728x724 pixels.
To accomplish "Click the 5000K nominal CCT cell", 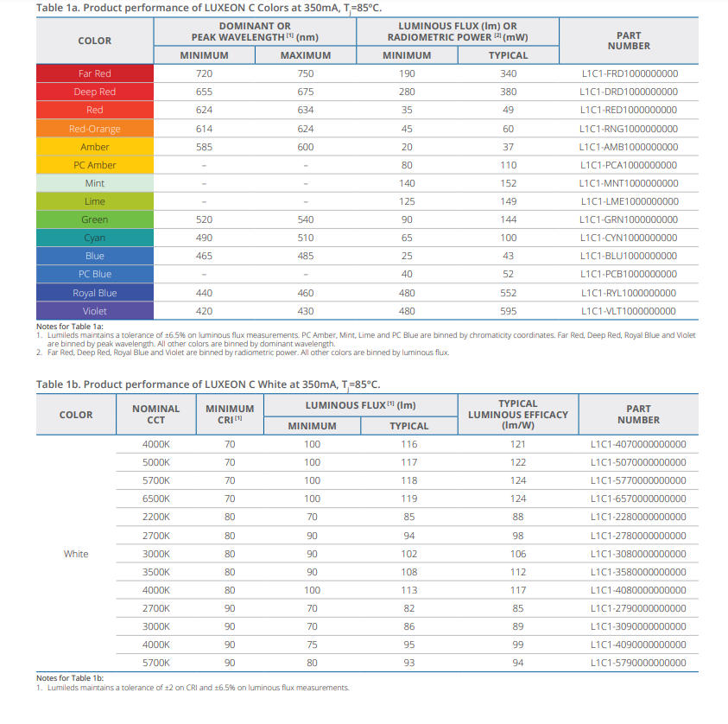I will coord(156,462).
